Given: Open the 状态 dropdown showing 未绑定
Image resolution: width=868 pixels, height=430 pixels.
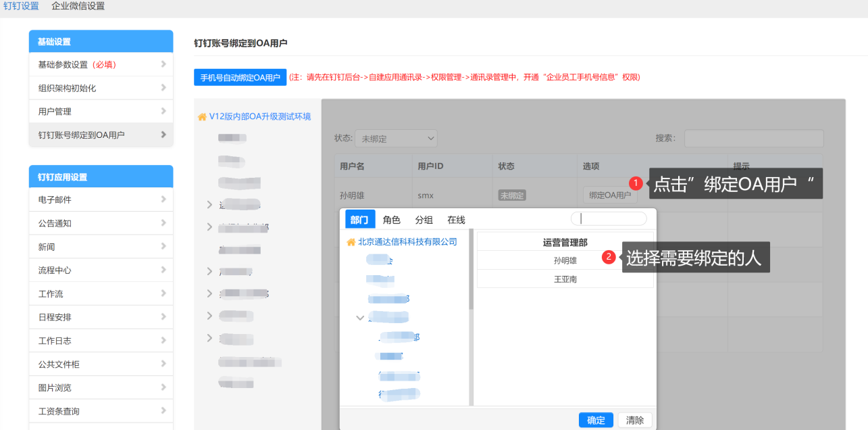Looking at the screenshot, I should point(396,139).
